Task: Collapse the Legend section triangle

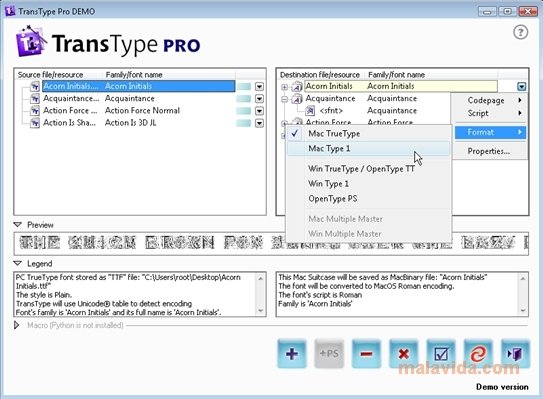Action: pyautogui.click(x=18, y=264)
